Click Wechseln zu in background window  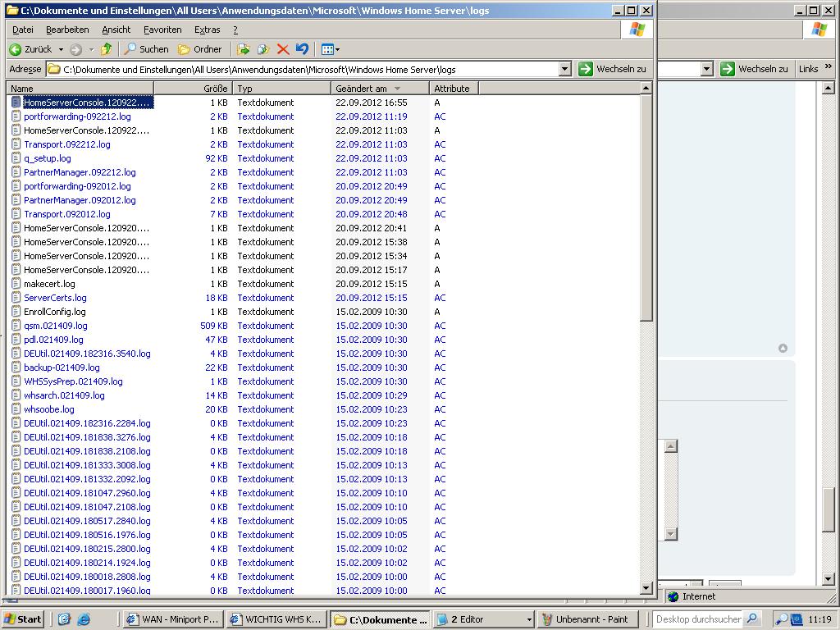(755, 69)
